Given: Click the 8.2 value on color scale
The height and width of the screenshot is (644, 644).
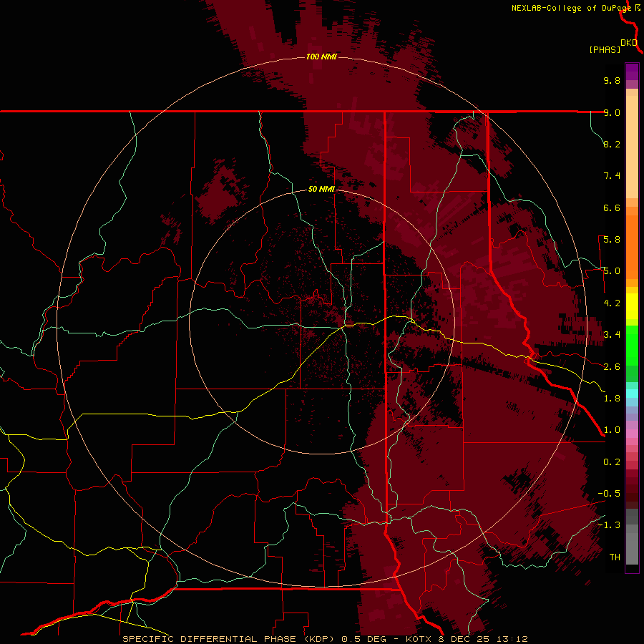Looking at the screenshot, I should pos(612,144).
